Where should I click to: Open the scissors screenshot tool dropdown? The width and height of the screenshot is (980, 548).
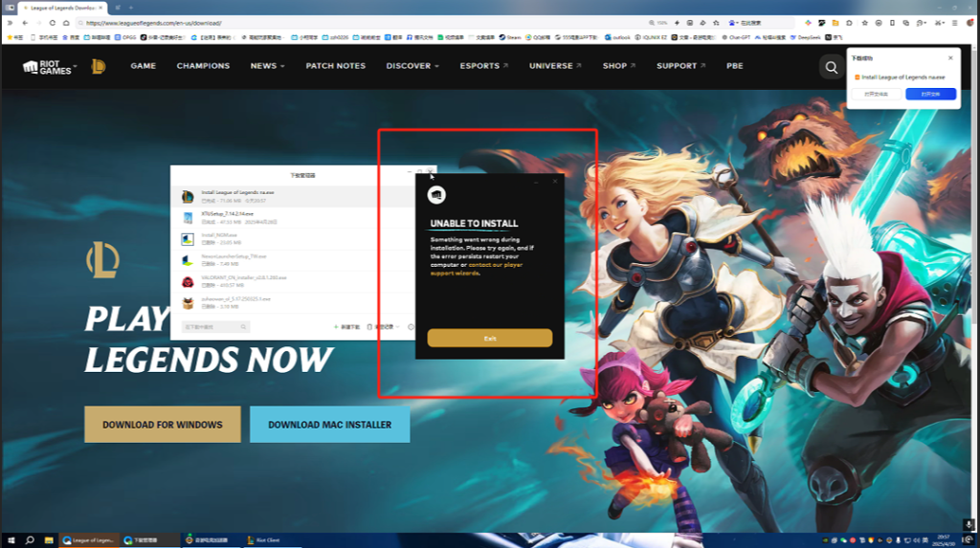[x=940, y=23]
